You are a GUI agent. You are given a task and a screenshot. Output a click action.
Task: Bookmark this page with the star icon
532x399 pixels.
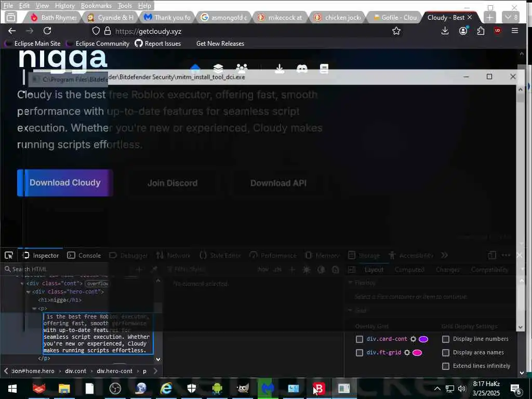click(x=396, y=31)
